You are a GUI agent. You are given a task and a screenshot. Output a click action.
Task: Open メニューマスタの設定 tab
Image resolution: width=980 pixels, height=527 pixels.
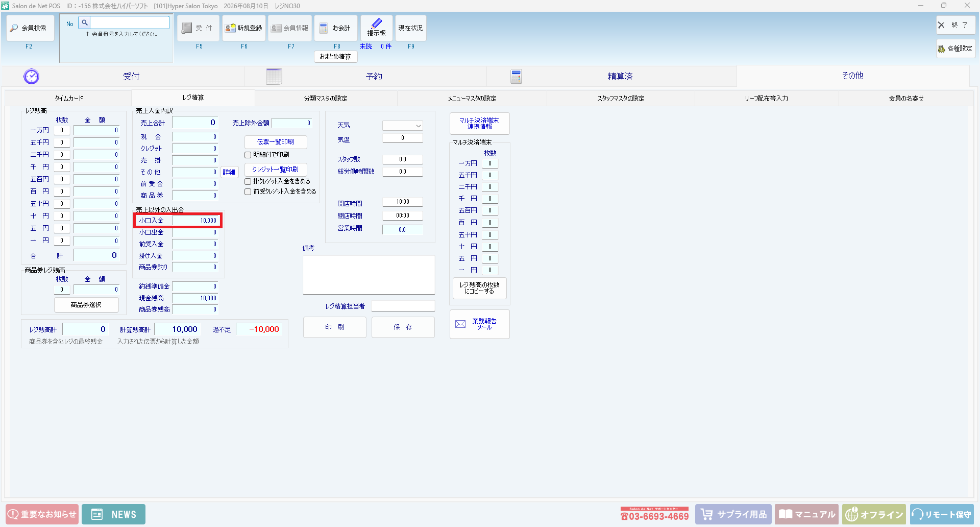(x=472, y=99)
